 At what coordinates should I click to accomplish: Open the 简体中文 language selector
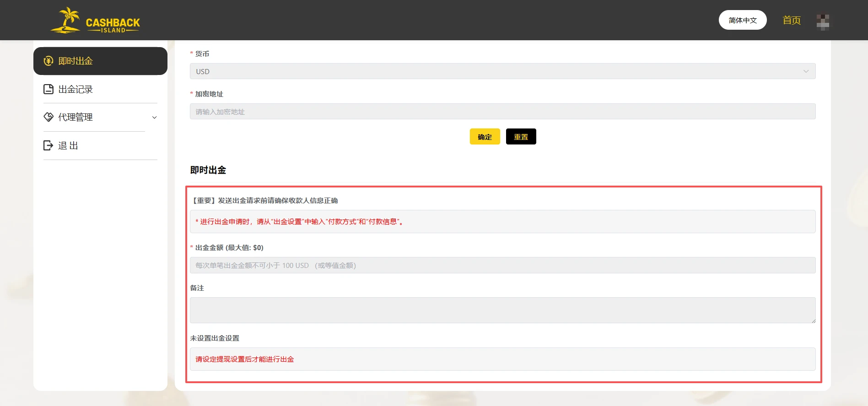pos(742,20)
